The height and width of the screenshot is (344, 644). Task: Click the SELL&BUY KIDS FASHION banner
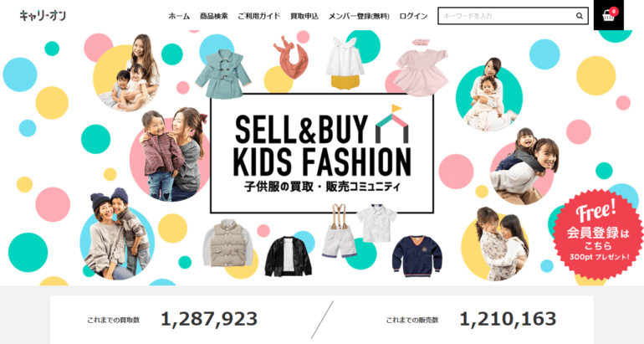coord(322,153)
